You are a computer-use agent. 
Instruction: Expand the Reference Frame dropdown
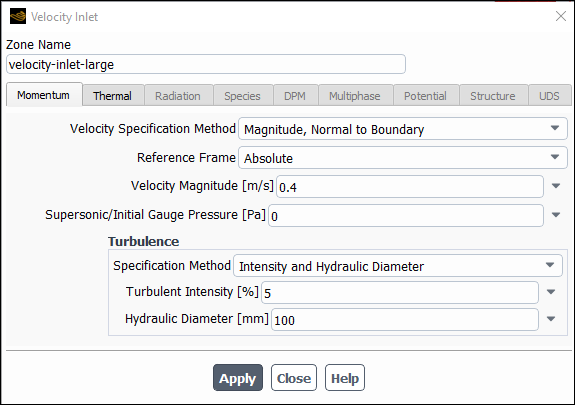[403, 158]
